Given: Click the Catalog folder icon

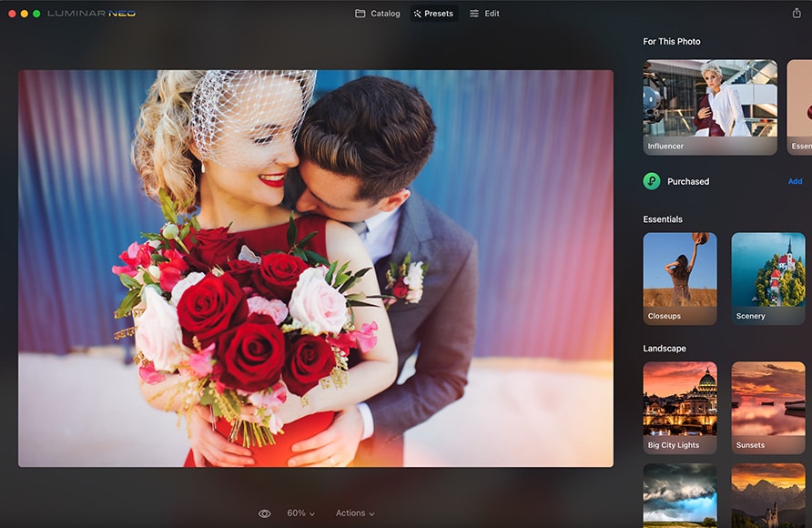Looking at the screenshot, I should point(360,14).
